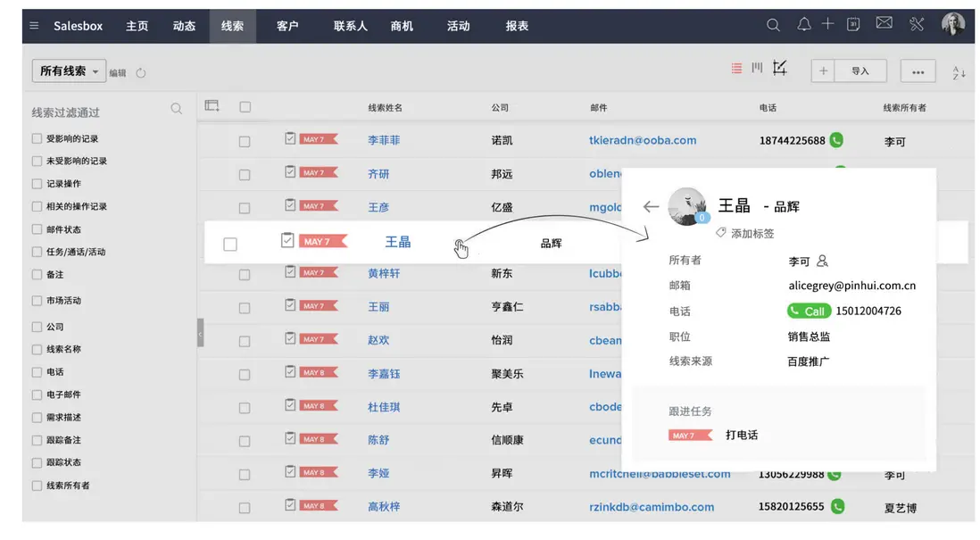This screenshot has width=980, height=540.
Task: Click email tkieradn@ooba.com
Action: pyautogui.click(x=643, y=140)
